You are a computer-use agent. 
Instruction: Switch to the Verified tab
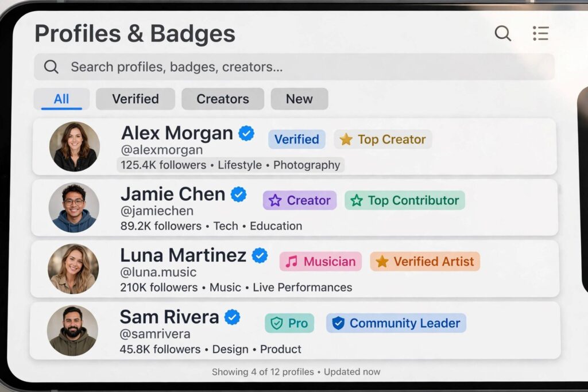[136, 99]
